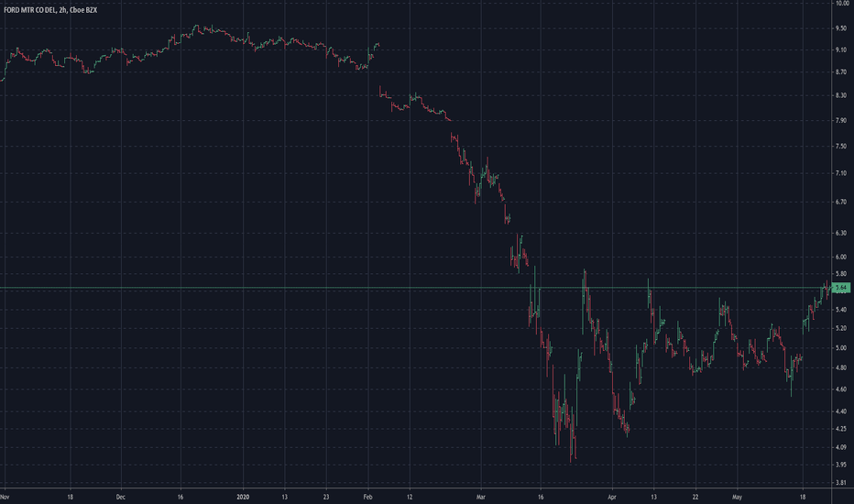The height and width of the screenshot is (504, 854).
Task: Select the 5.20 price level label
Action: (x=841, y=328)
